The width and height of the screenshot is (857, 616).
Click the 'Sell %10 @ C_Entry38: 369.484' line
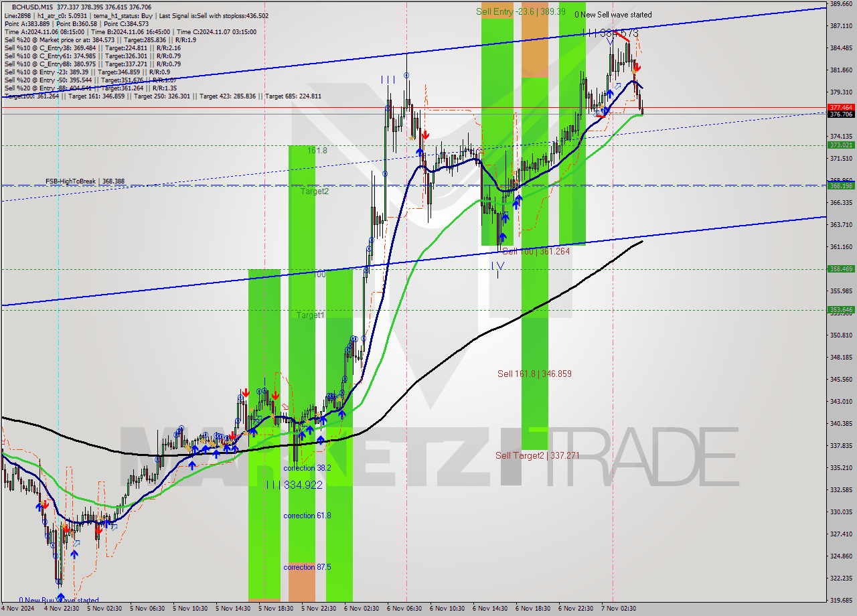coord(92,48)
